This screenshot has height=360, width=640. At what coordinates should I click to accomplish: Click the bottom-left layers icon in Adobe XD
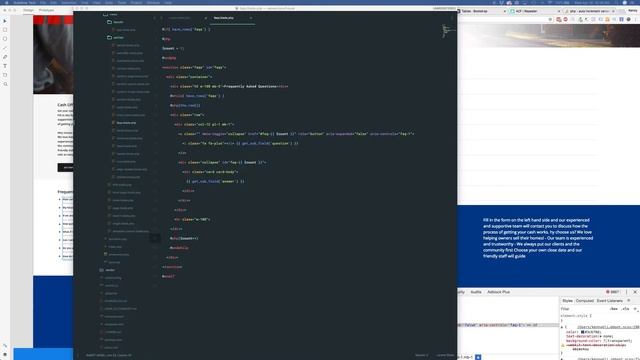point(5,354)
